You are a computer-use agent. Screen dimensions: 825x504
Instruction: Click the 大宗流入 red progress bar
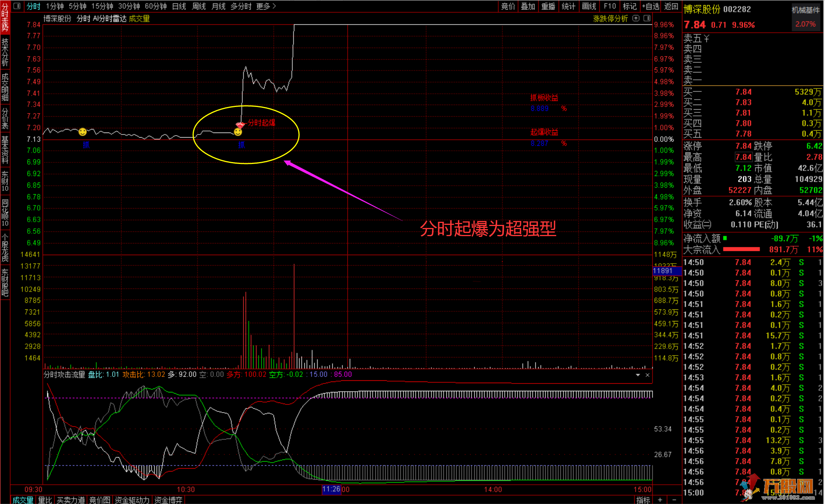click(741, 249)
